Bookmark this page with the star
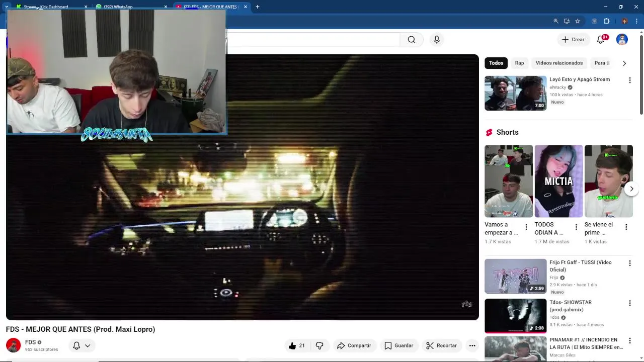This screenshot has height=362, width=644. 578,21
